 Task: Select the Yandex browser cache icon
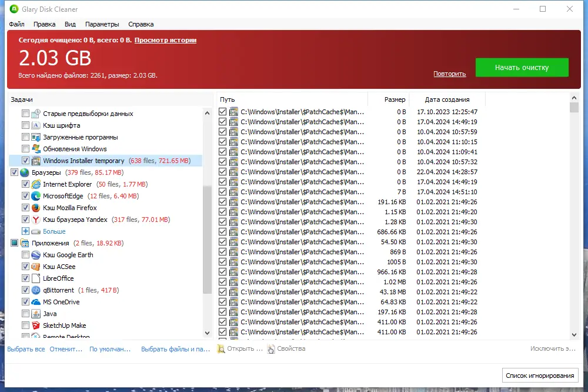36,220
